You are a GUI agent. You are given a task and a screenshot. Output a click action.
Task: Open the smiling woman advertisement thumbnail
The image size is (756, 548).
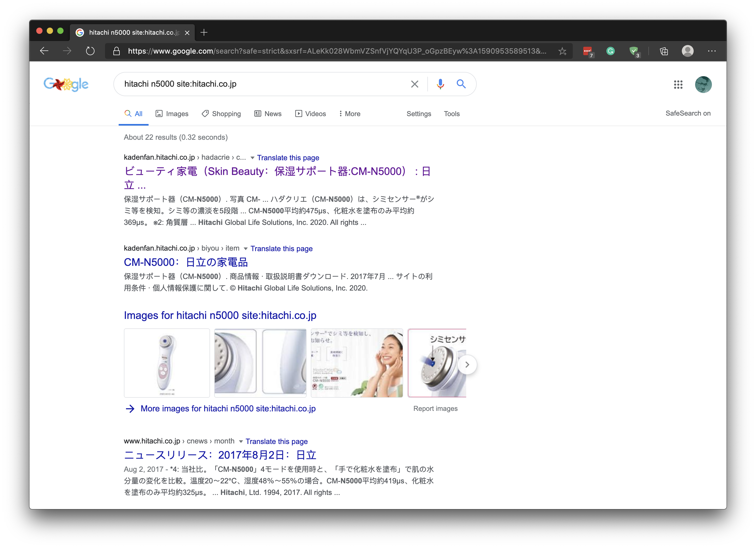357,363
